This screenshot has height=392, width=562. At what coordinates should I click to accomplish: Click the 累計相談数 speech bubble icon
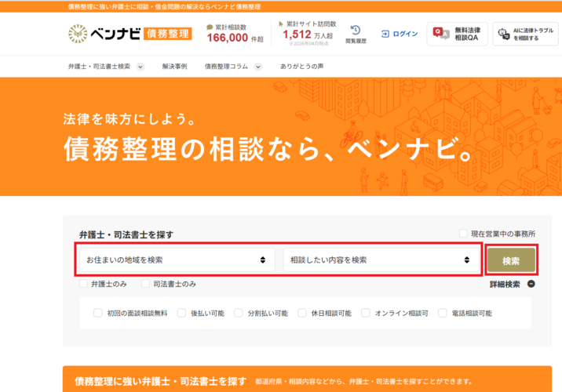tap(210, 27)
